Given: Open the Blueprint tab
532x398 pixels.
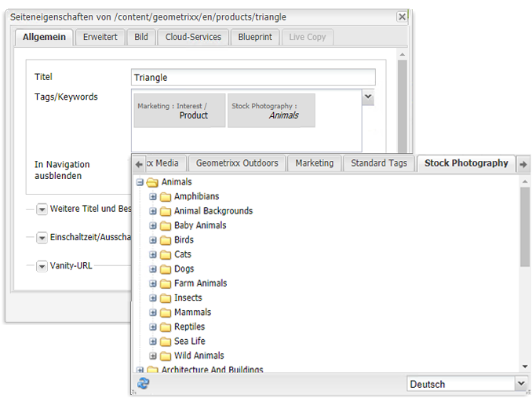Looking at the screenshot, I should [x=255, y=37].
